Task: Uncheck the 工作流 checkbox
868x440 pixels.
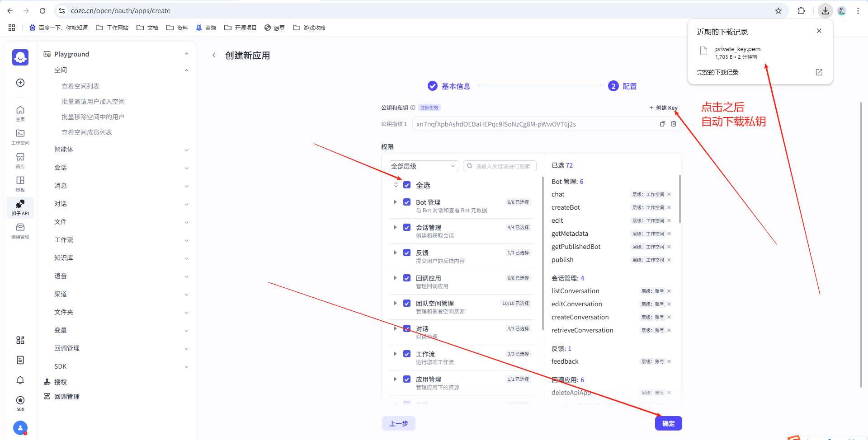Action: pyautogui.click(x=407, y=354)
